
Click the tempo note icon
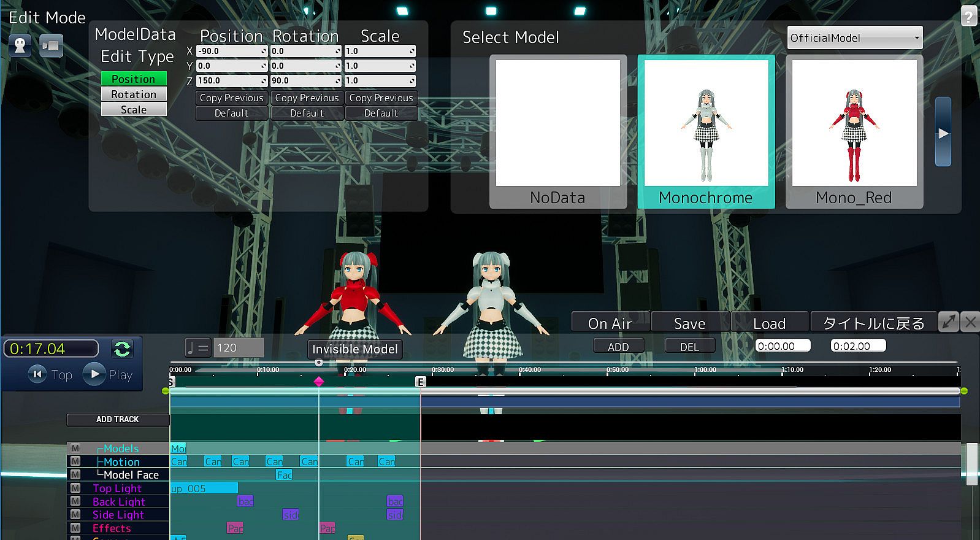(197, 348)
